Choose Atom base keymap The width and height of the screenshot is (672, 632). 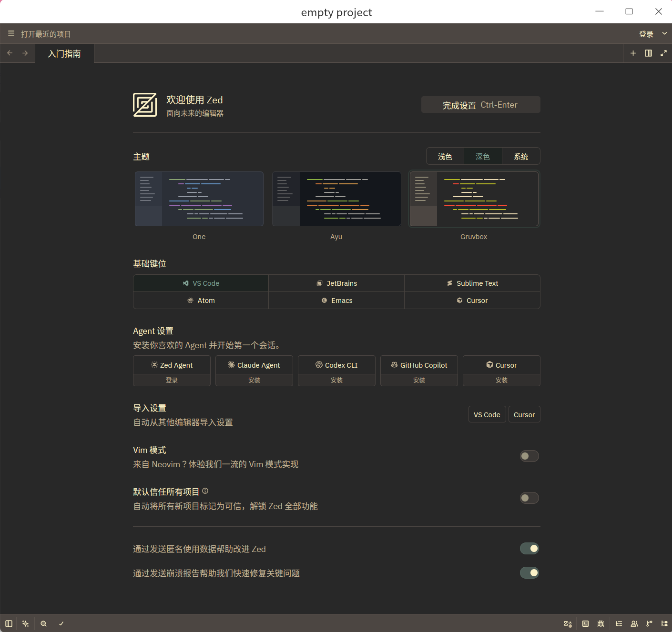coord(201,301)
